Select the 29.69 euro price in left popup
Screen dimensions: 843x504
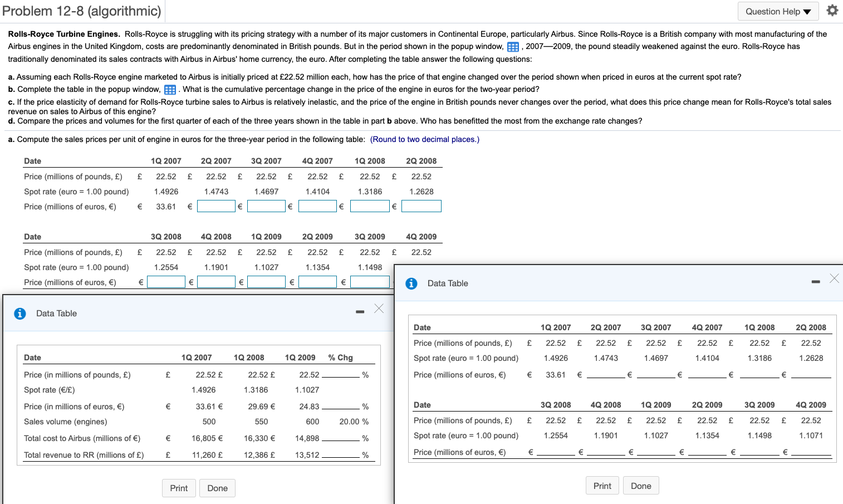(x=258, y=407)
